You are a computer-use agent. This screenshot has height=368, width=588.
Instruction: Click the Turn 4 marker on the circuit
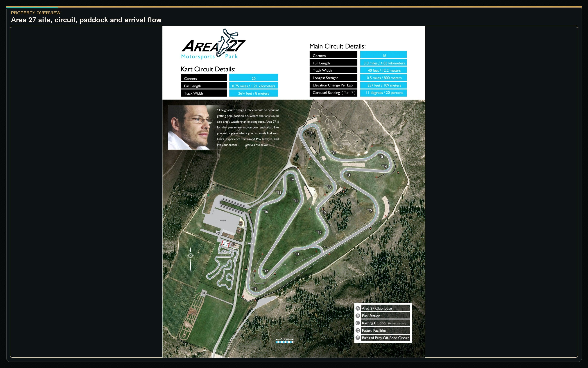pos(385,167)
